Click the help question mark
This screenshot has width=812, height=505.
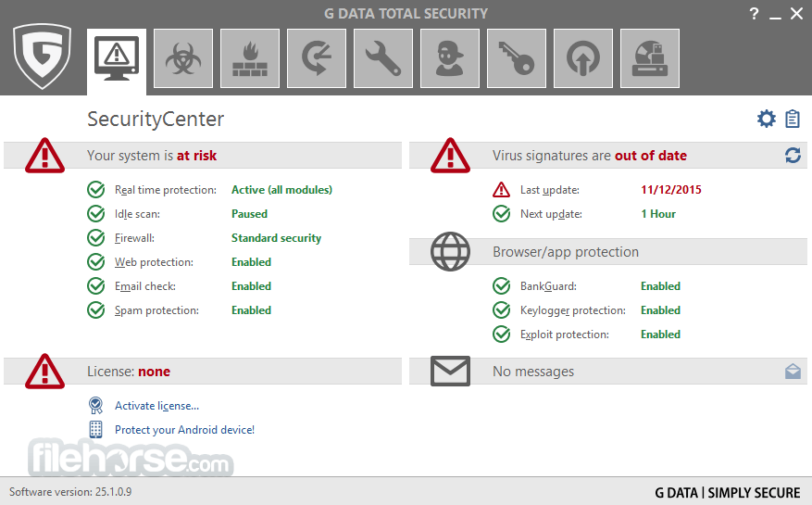[754, 14]
